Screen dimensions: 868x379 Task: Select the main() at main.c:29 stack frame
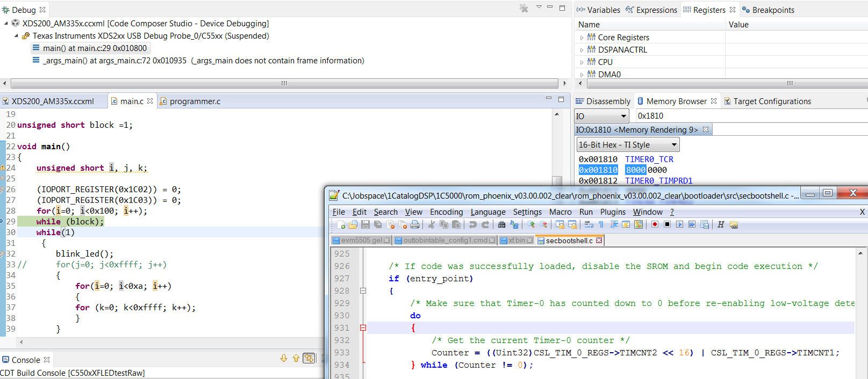click(x=95, y=48)
